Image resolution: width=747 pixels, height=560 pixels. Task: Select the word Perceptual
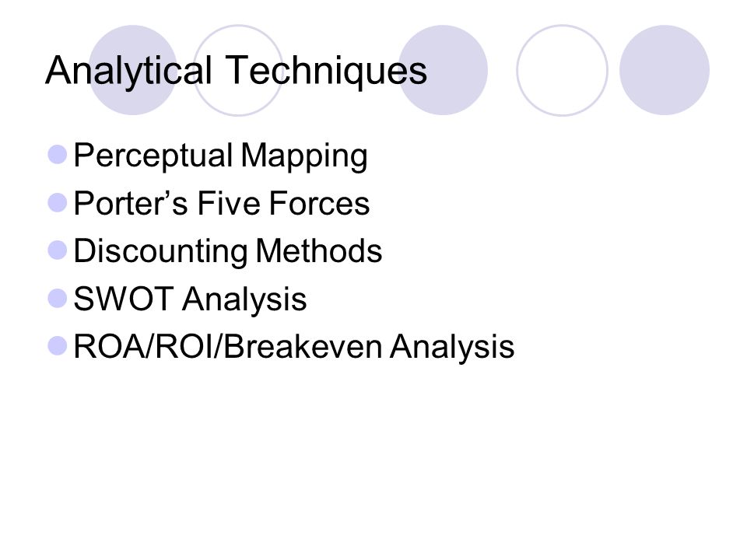pos(153,156)
